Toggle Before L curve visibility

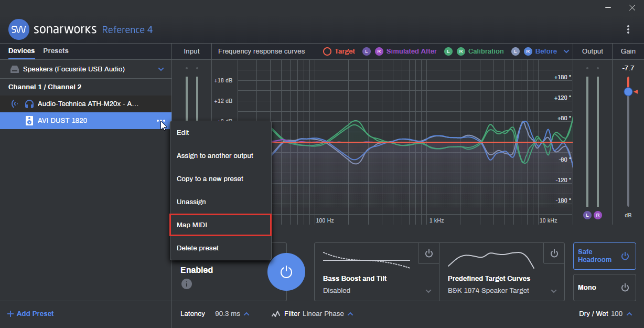click(516, 51)
